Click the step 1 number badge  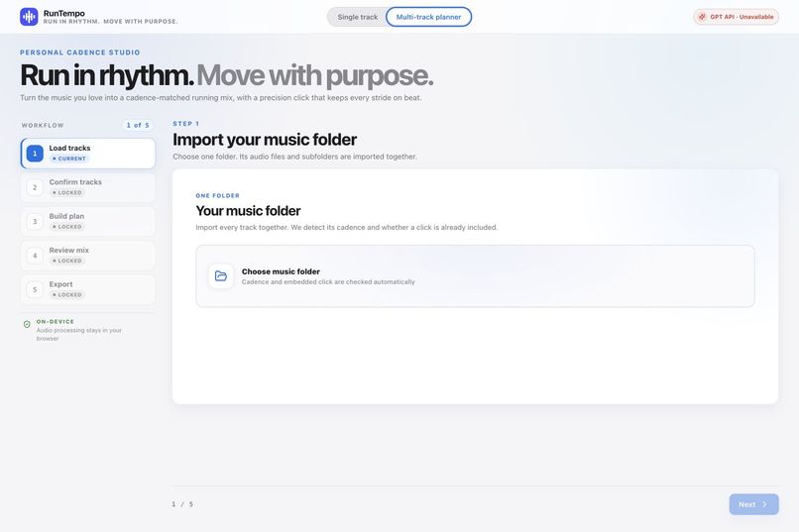(35, 154)
